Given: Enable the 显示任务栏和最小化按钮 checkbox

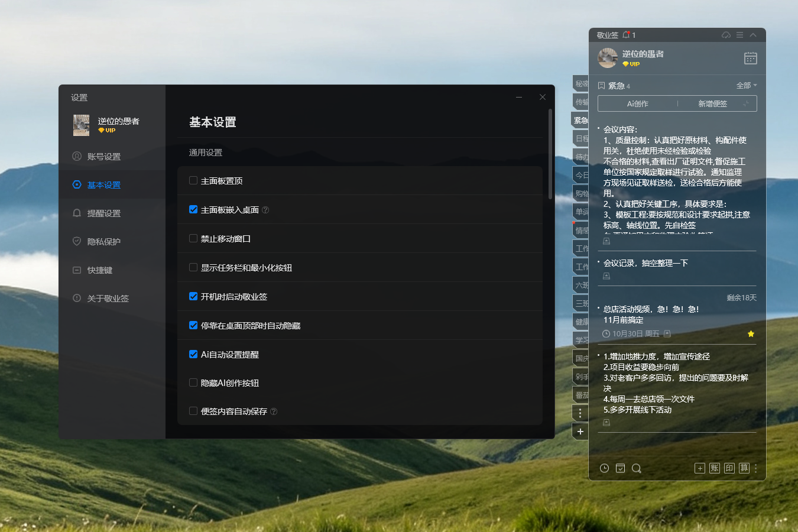Looking at the screenshot, I should click(x=193, y=267).
